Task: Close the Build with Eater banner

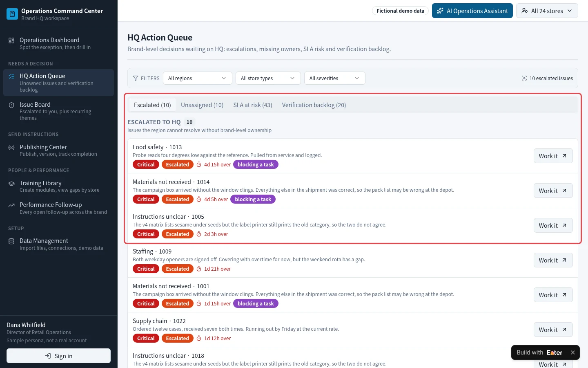Action: tap(573, 352)
